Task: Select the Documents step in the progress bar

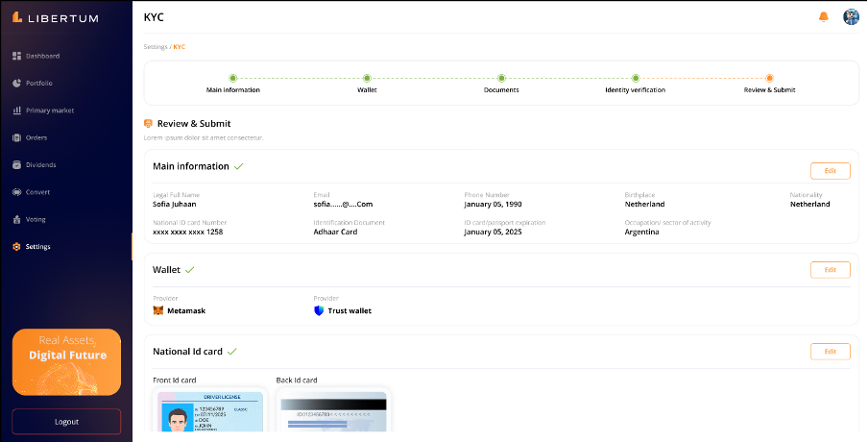Action: pos(501,79)
